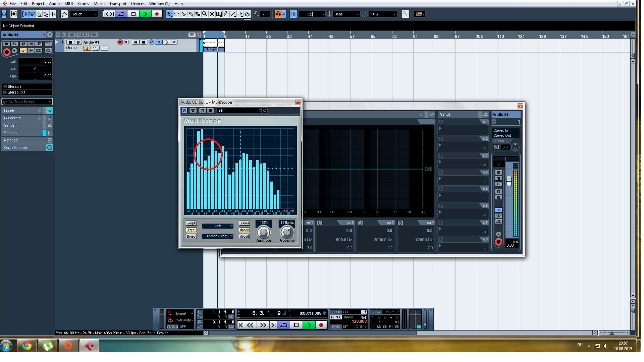Click the tempo value 120.000
The image size is (644, 362).
(x=359, y=321)
